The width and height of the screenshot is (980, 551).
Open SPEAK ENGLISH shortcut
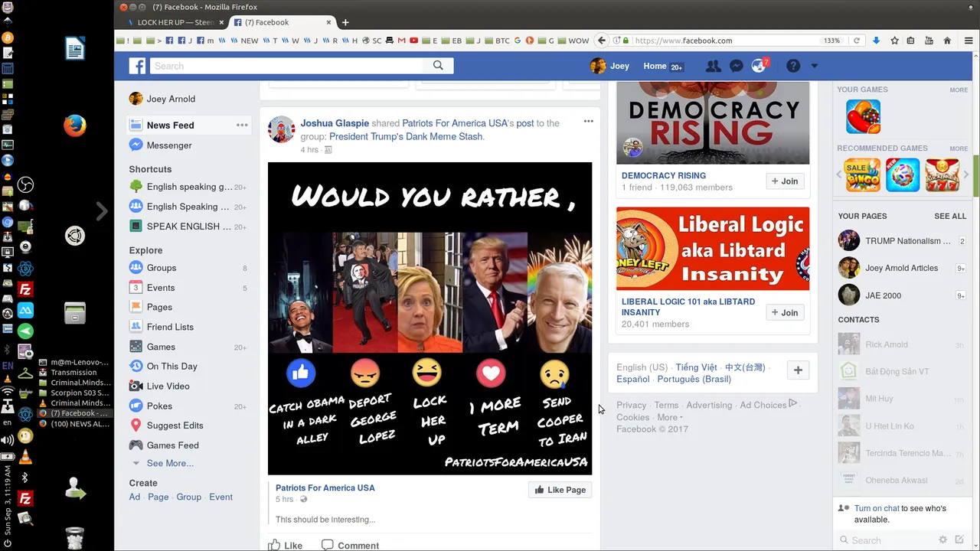(188, 227)
